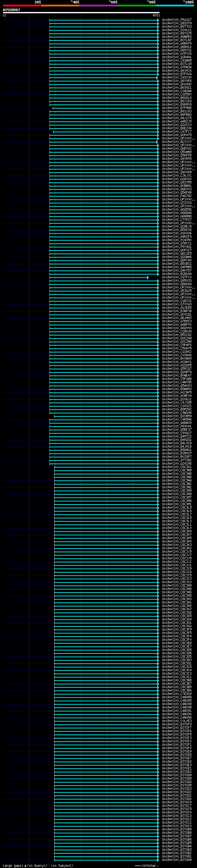
Task: Select label UniRef100_Q2UVI0
Action: tap(177, 125)
